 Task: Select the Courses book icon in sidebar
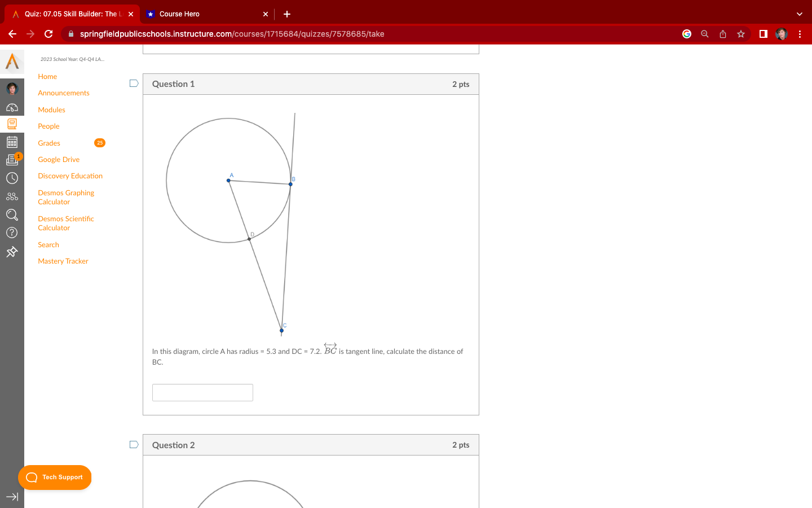point(12,124)
